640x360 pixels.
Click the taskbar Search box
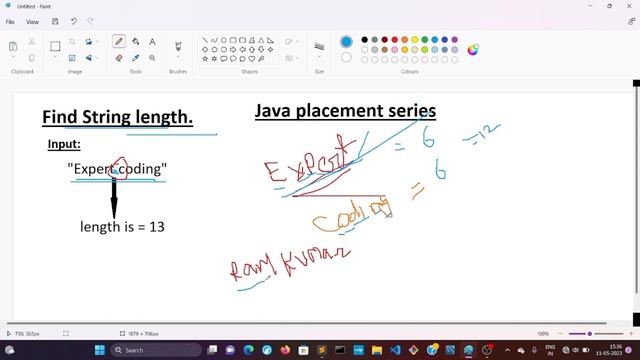[x=156, y=350]
